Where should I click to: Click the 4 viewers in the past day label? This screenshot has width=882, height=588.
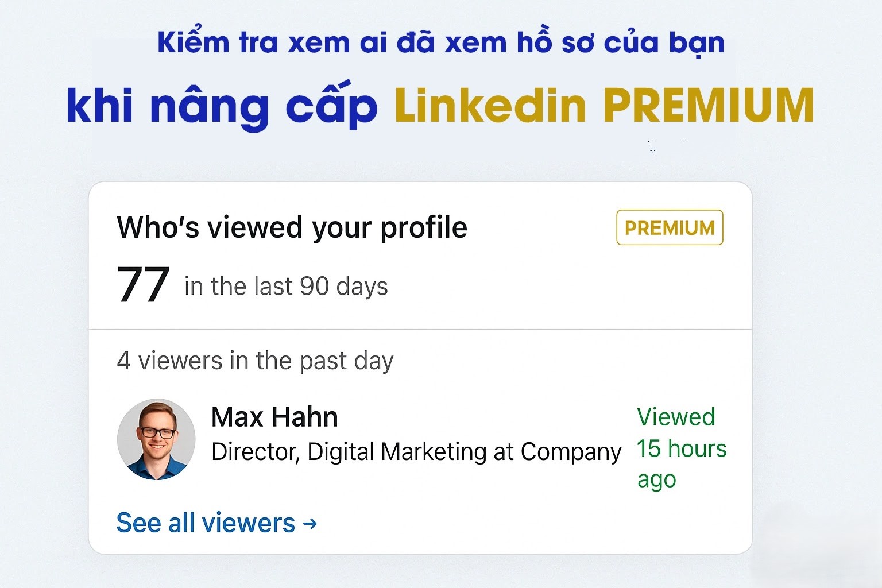[x=255, y=361]
